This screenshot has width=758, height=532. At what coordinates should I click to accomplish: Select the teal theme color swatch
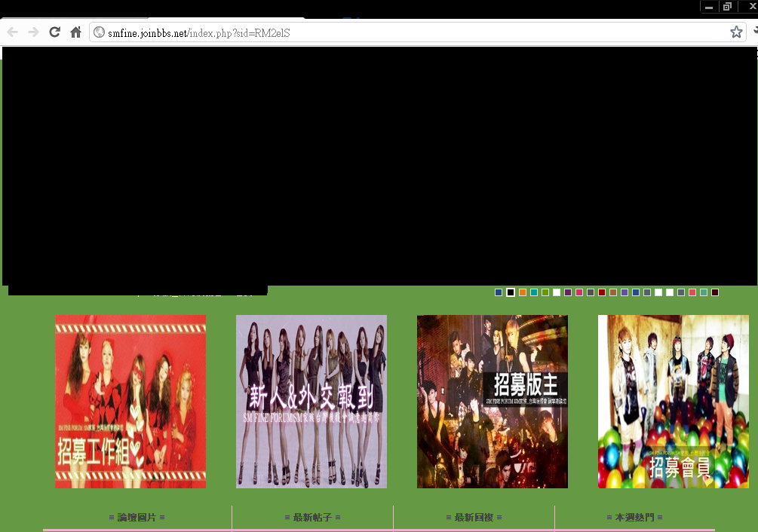point(534,292)
